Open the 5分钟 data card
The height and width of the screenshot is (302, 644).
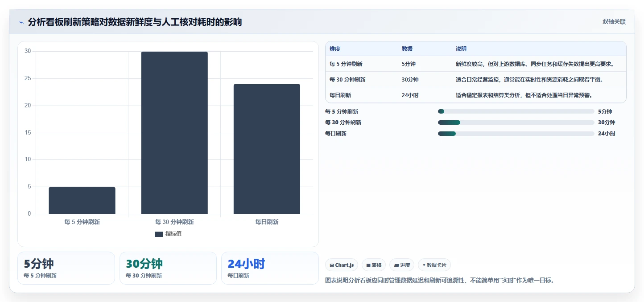[x=66, y=268]
